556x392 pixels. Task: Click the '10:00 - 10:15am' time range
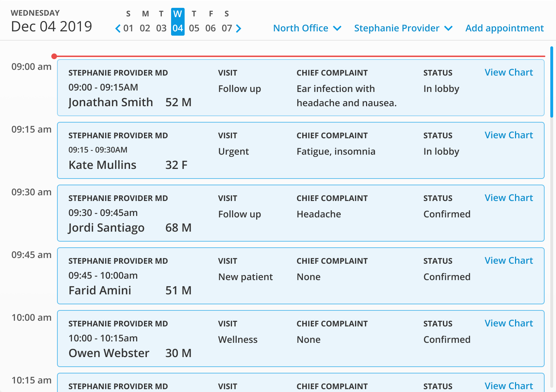103,338
